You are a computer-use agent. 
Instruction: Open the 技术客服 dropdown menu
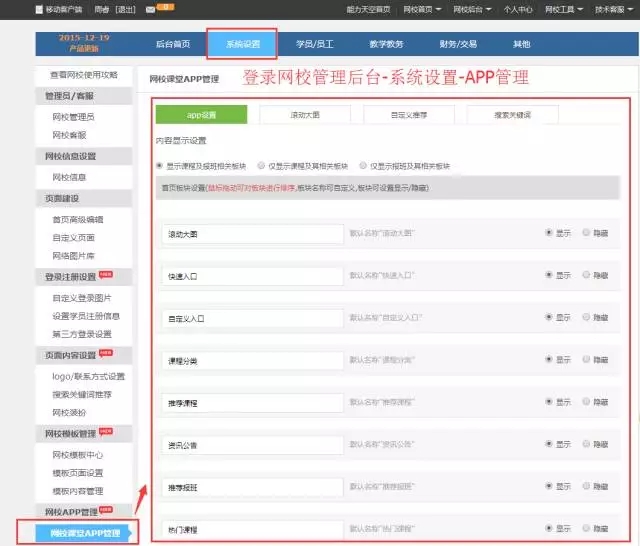point(612,9)
